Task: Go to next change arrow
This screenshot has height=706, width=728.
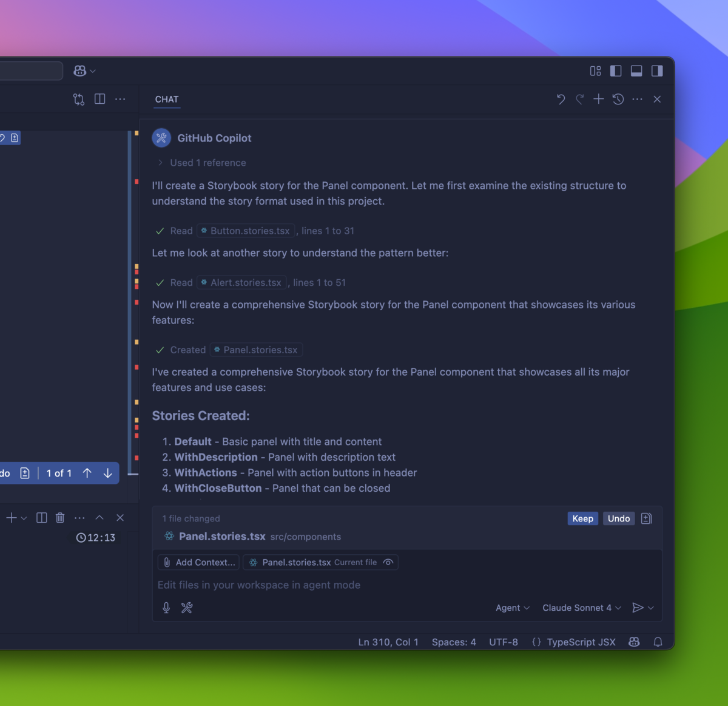Action: tap(107, 473)
